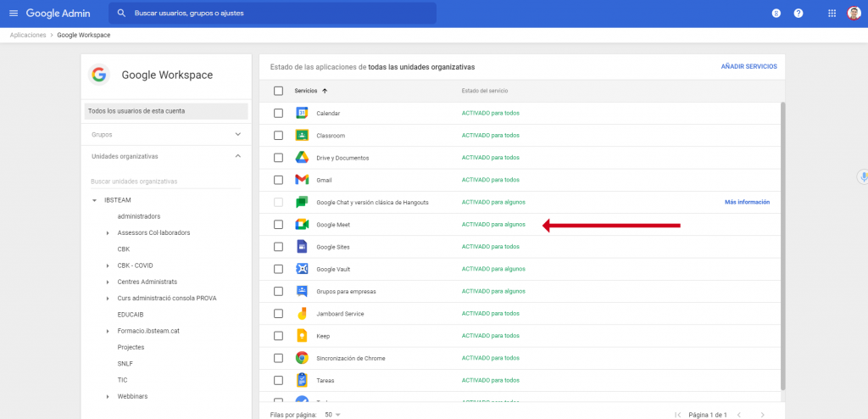The height and width of the screenshot is (419, 868).
Task: Check the select-all services checkbox
Action: coord(278,91)
